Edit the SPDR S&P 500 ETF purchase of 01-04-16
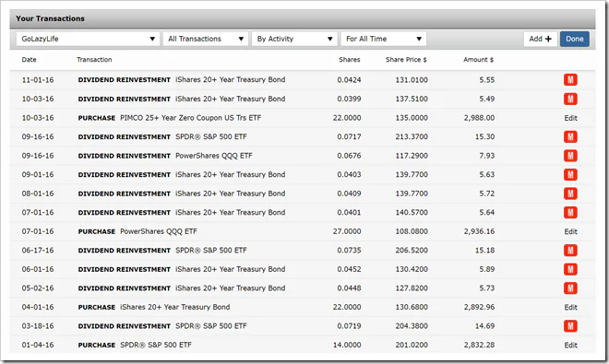The image size is (609, 364). [x=570, y=345]
